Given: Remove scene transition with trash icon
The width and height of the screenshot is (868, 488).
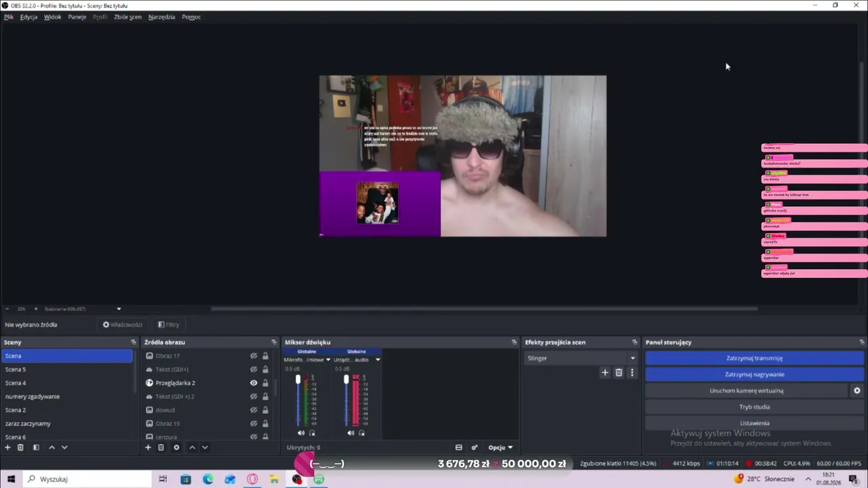Looking at the screenshot, I should [x=618, y=372].
